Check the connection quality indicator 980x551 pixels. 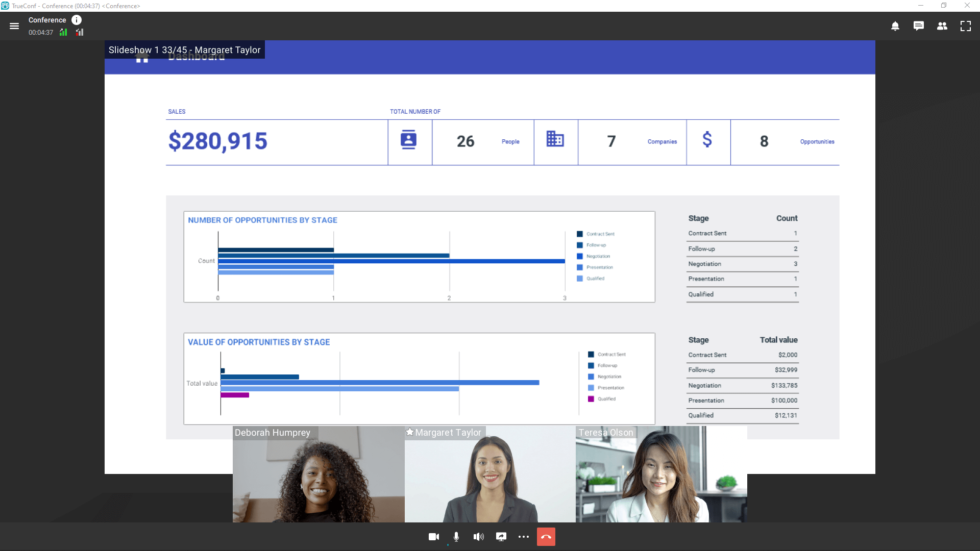[63, 32]
